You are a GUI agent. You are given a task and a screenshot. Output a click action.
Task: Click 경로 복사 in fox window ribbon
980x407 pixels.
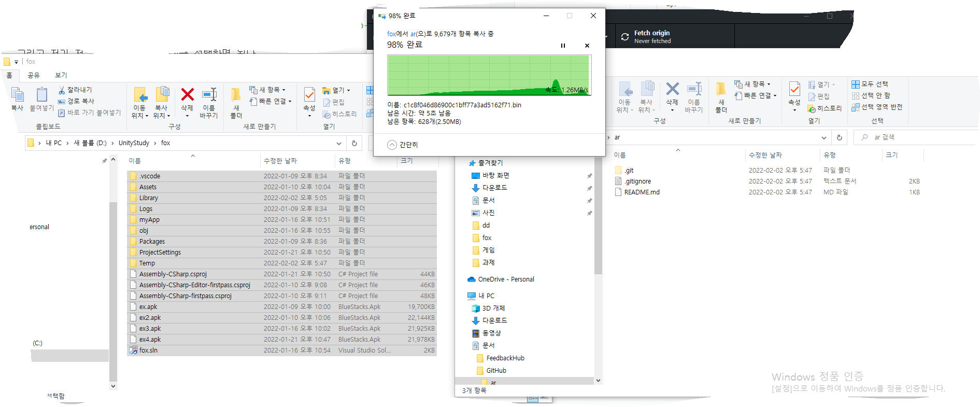coord(76,101)
